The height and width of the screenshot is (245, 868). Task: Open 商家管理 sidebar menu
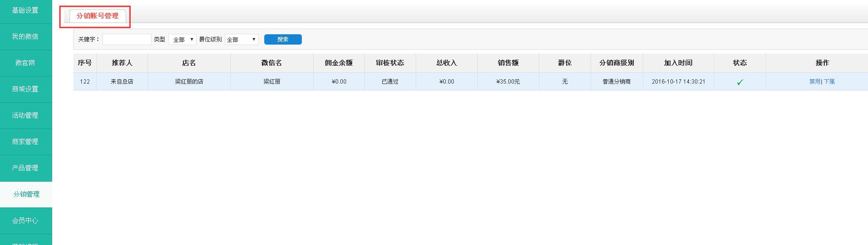tap(25, 142)
